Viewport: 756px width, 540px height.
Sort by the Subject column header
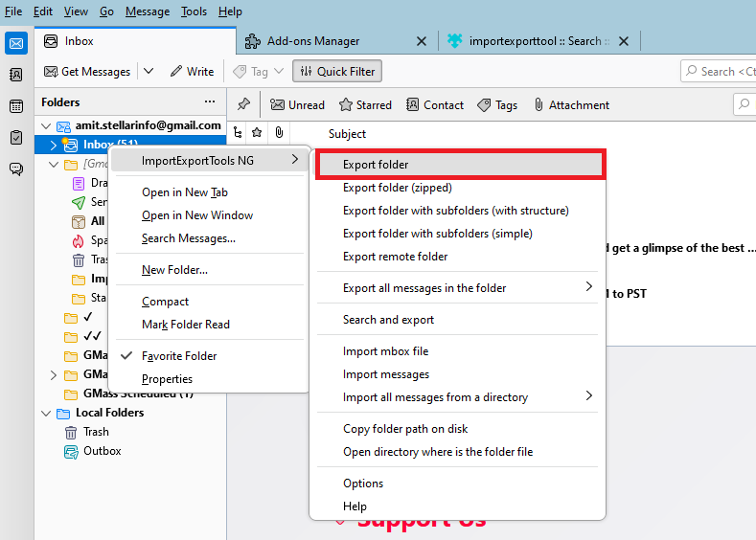[x=347, y=134]
